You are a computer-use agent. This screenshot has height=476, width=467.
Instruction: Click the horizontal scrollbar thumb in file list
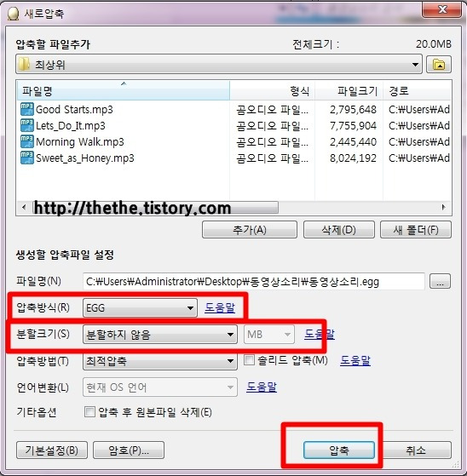[155, 207]
